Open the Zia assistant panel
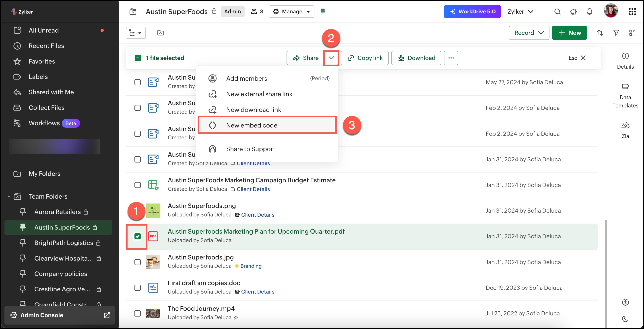The width and height of the screenshot is (644, 329). [625, 130]
